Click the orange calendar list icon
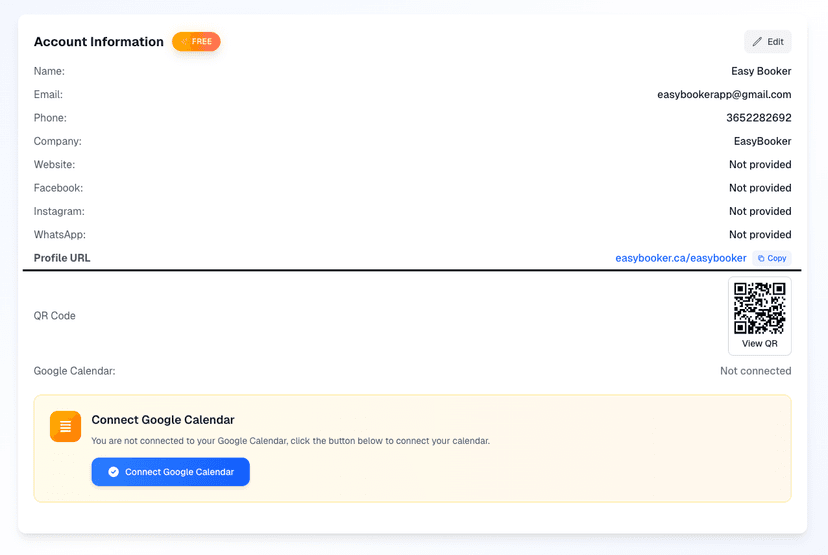This screenshot has height=555, width=828. [65, 426]
